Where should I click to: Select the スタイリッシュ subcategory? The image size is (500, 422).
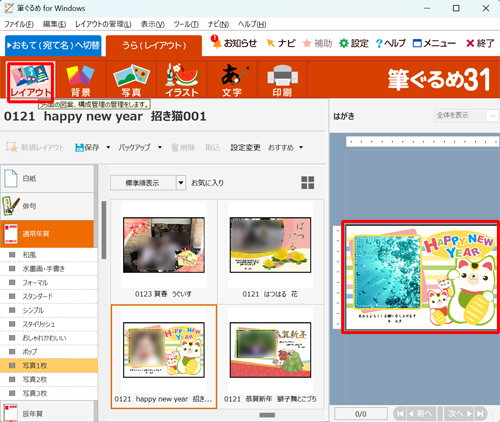[49, 324]
